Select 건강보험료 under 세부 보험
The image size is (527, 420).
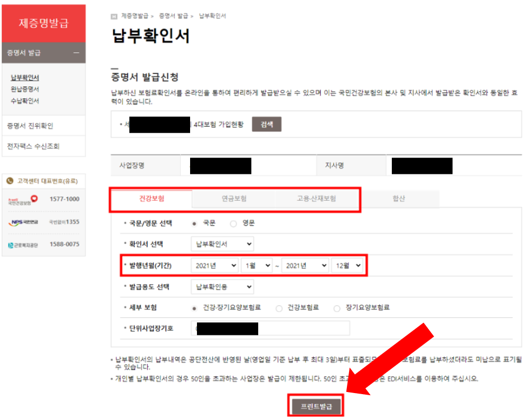coord(279,309)
